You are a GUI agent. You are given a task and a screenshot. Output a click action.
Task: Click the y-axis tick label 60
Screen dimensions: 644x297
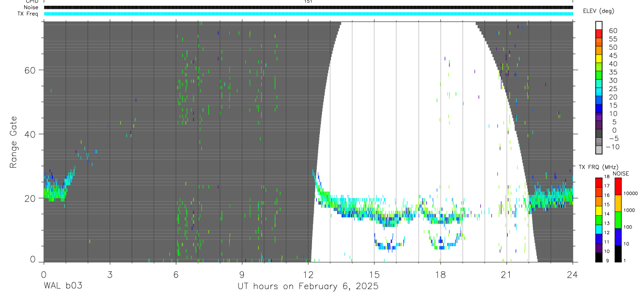(31, 70)
